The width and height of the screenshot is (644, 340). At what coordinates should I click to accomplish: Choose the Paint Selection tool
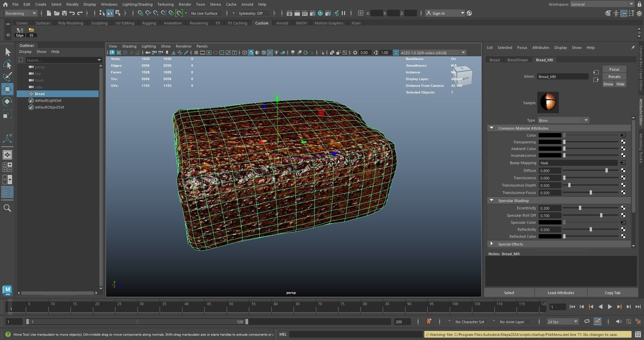click(x=7, y=76)
